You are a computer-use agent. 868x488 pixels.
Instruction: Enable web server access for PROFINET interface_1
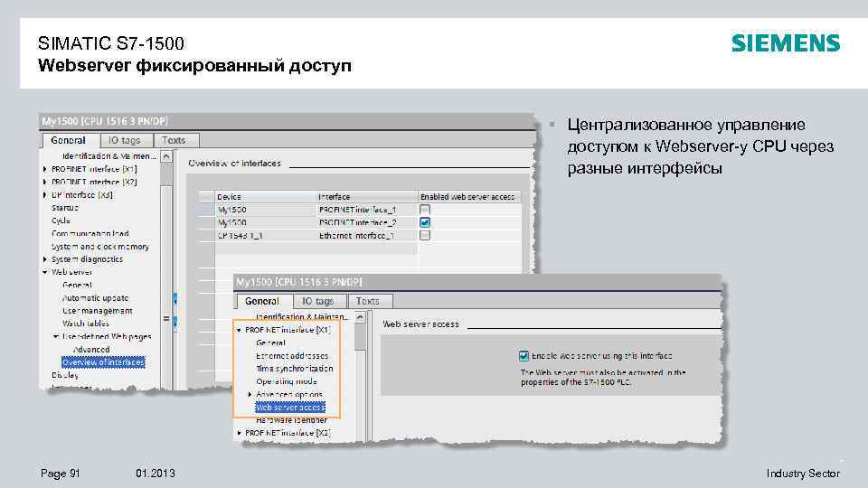[x=425, y=210]
